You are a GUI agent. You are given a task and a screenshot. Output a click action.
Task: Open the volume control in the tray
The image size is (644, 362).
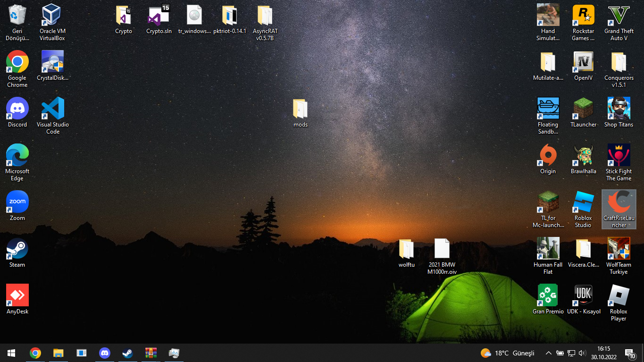(x=582, y=353)
